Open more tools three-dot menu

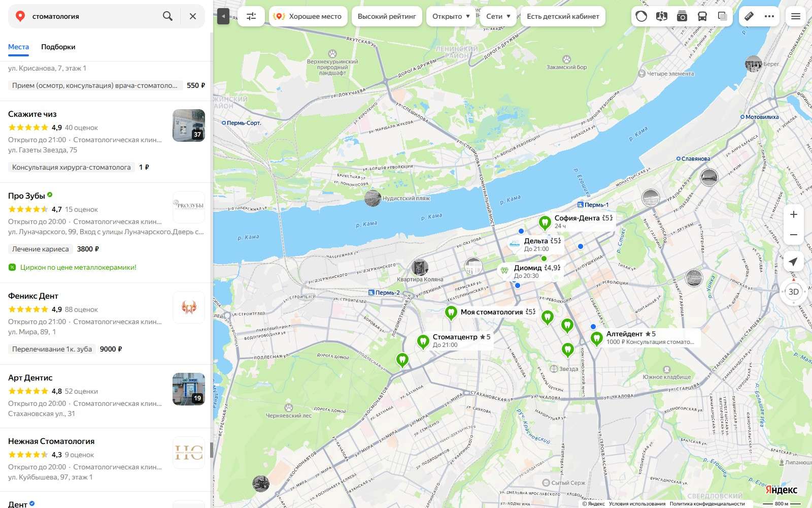click(769, 16)
